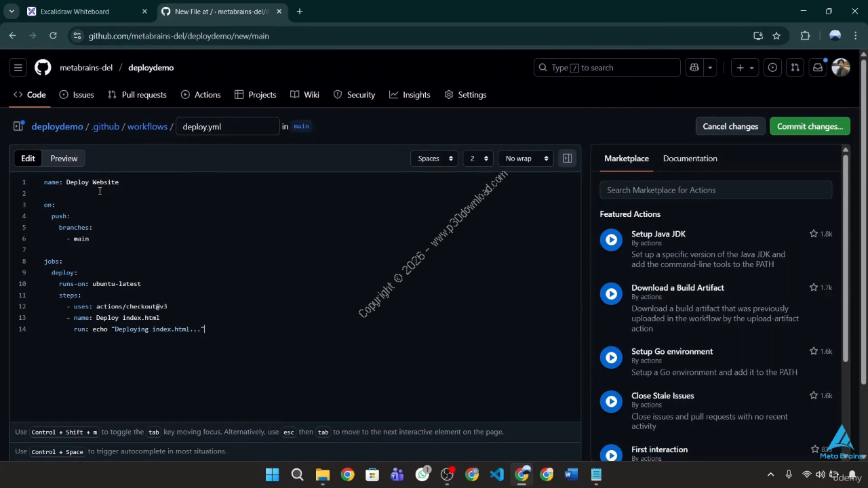Go to the Actions repository tab
This screenshot has width=868, height=488.
click(x=201, y=95)
